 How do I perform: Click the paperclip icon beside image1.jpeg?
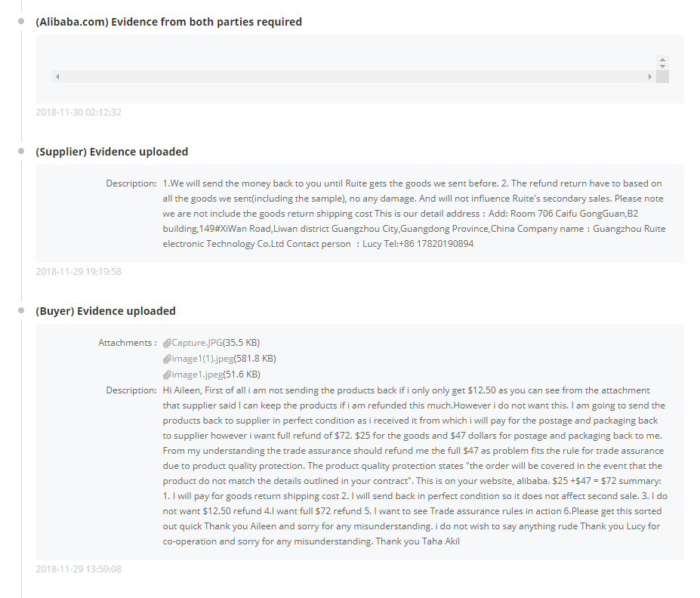167,375
